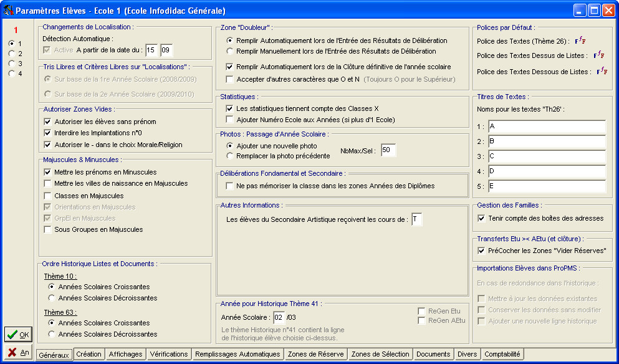This screenshot has height=364, width=619.
Task: Cancel using the An button
Action: (18, 352)
